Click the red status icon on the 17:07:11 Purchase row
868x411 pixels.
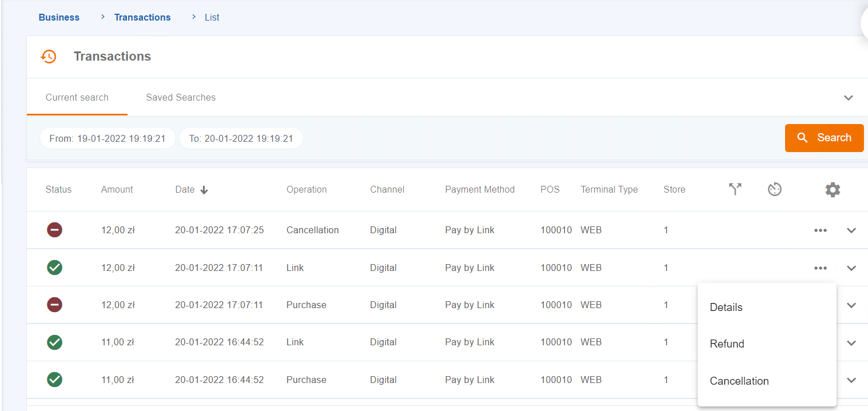click(x=54, y=305)
